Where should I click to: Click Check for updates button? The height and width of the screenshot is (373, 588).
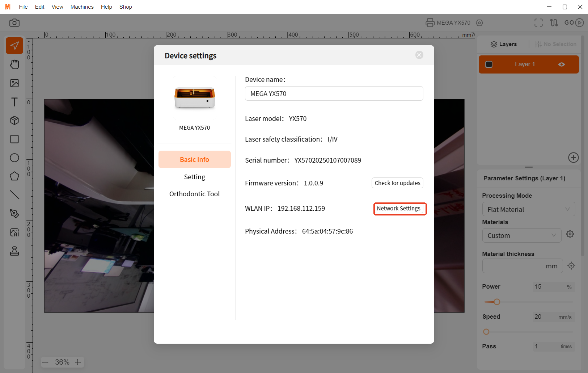click(397, 183)
